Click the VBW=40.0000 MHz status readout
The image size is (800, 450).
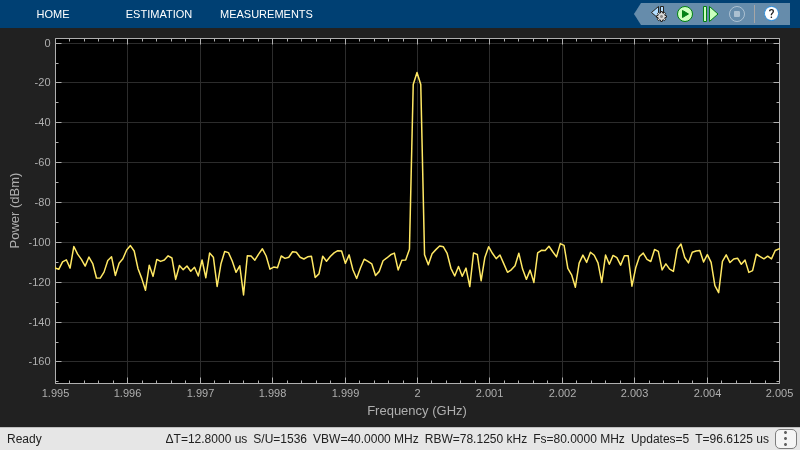click(365, 439)
